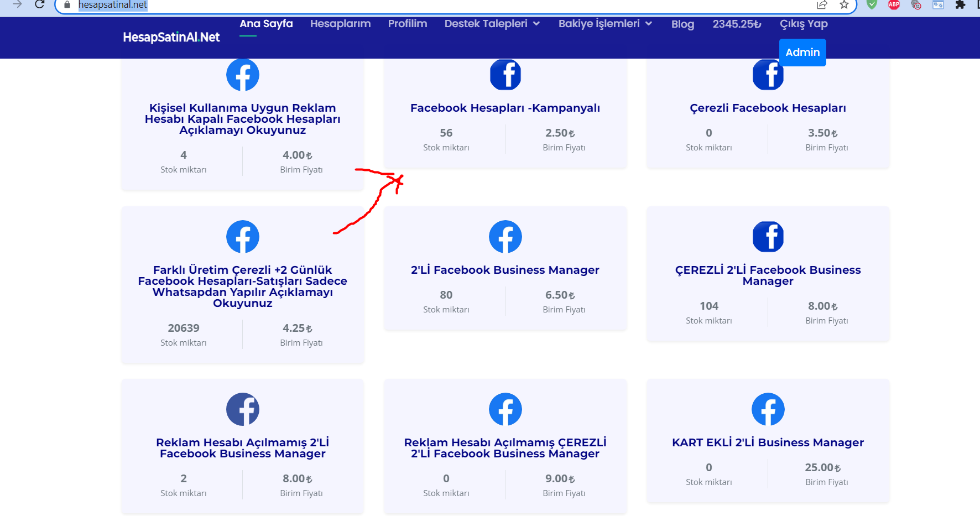Click price 25.00₺ on KART EKLİ card
Screen dimensions: 980x516
coord(823,467)
